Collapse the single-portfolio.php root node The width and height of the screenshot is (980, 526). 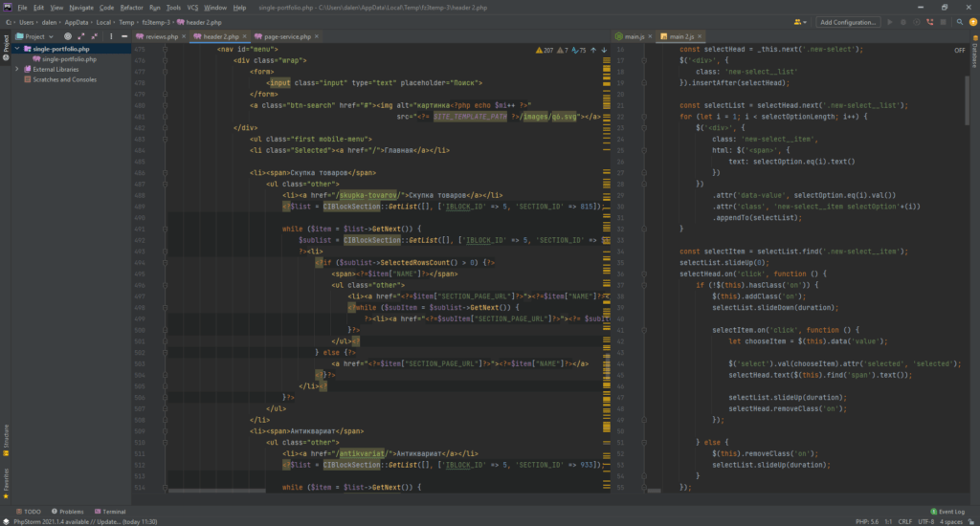point(17,48)
